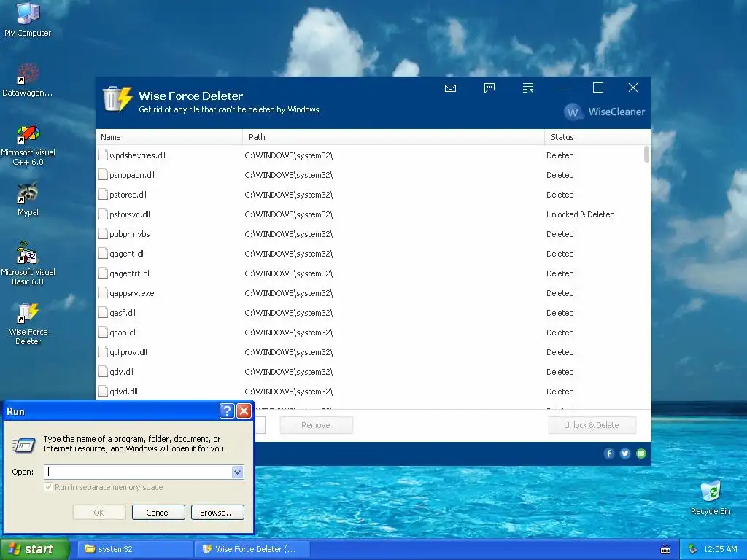Click the keyboard icon in the system tray
This screenshot has height=560, width=747.
[665, 550]
